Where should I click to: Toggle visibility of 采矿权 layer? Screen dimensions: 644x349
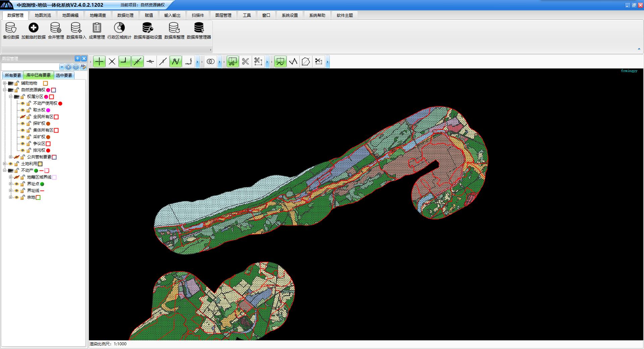(22, 137)
